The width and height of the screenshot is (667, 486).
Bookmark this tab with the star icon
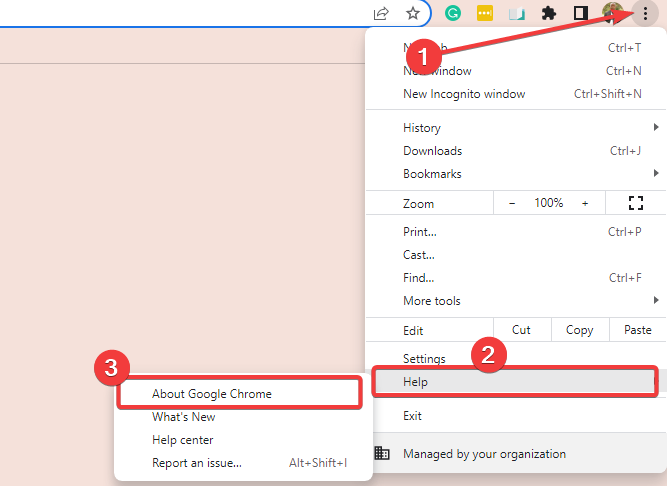(x=413, y=14)
